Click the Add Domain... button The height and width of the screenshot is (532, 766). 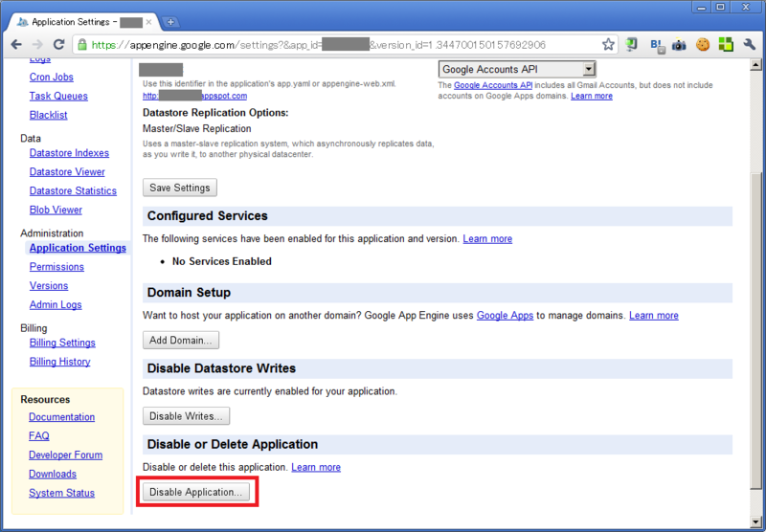pyautogui.click(x=181, y=341)
